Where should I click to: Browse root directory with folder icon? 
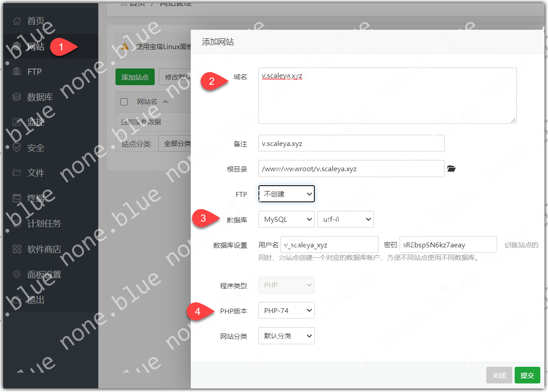[451, 169]
